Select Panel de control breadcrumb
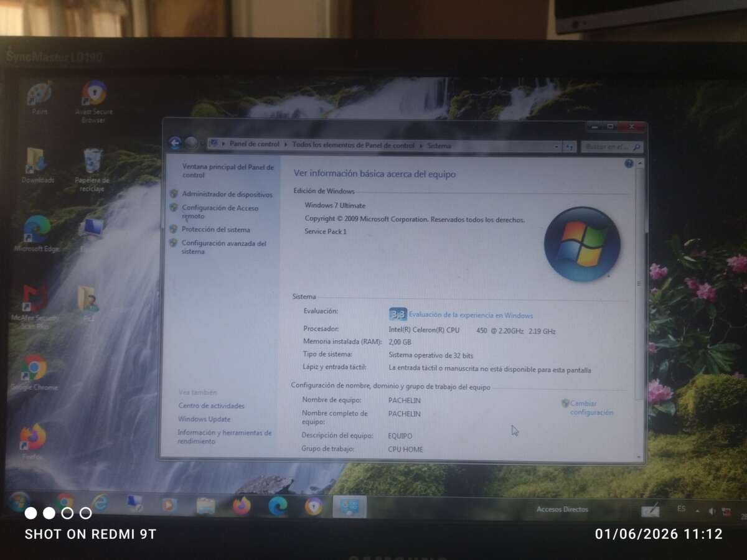The image size is (747, 560). pyautogui.click(x=254, y=144)
